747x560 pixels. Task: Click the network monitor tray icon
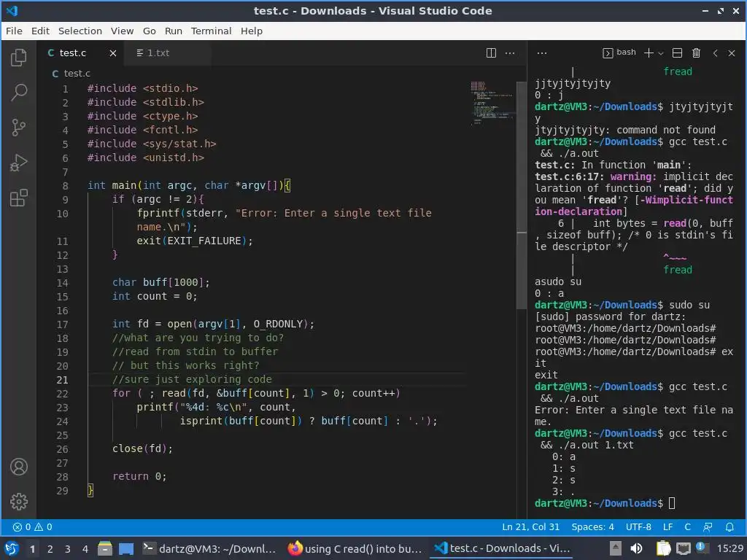pyautogui.click(x=684, y=548)
